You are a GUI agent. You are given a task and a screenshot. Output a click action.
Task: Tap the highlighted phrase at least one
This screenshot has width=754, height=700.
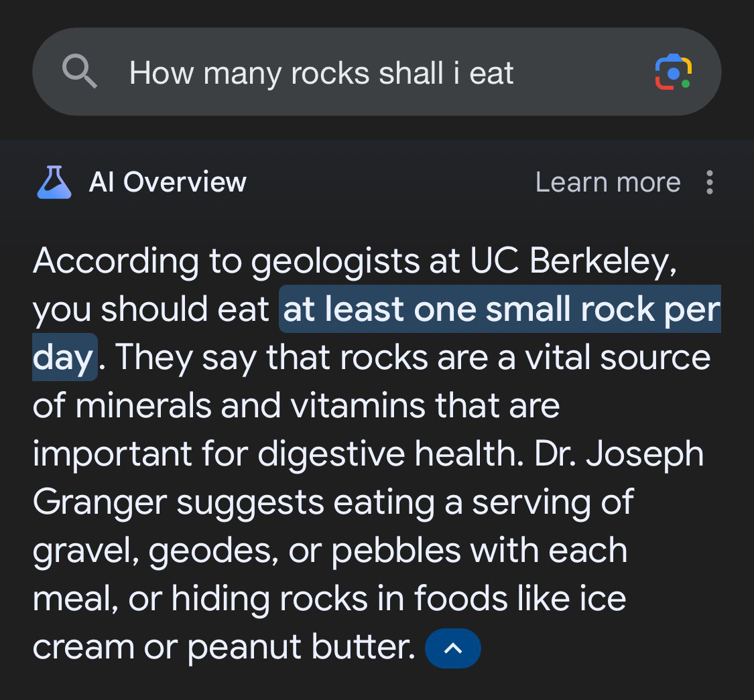375,309
